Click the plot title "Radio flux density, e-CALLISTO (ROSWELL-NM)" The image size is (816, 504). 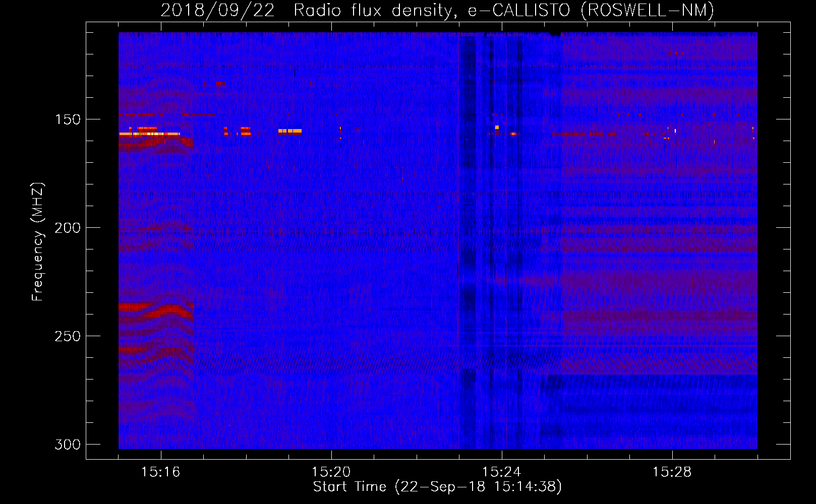504,10
